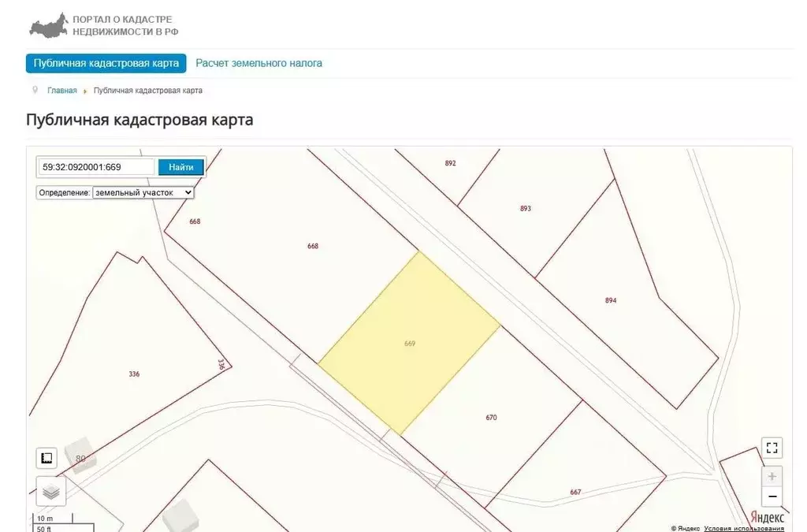Click the location pin breadcrumb icon
This screenshot has width=807, height=532.
point(35,91)
